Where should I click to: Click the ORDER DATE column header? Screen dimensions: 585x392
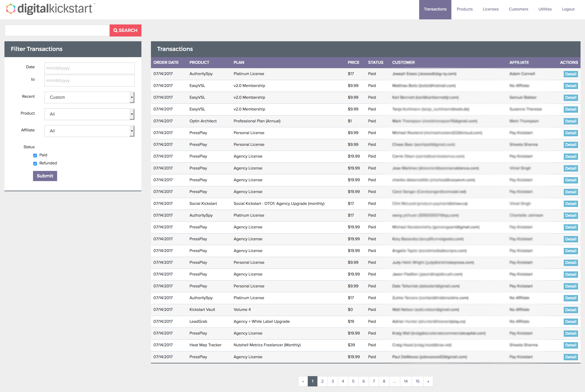(x=166, y=63)
